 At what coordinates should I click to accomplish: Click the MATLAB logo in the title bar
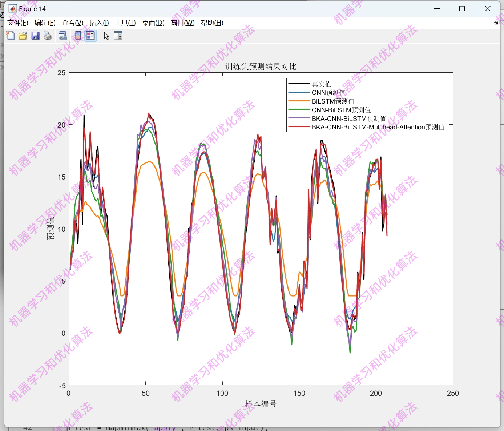click(13, 9)
